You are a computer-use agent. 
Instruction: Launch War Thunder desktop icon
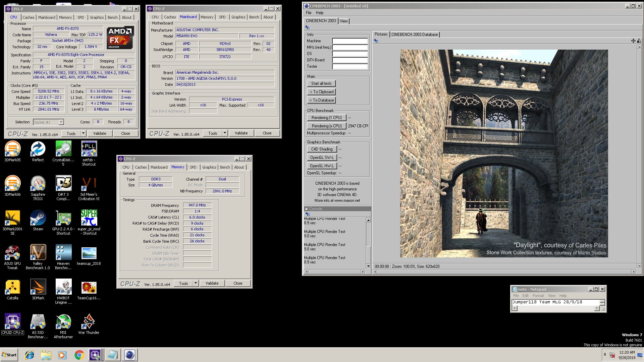pos(89,324)
